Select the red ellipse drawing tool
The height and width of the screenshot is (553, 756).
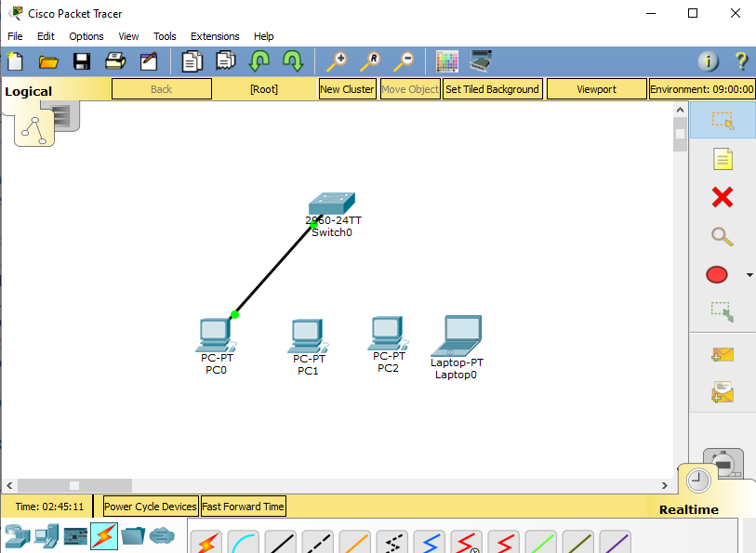tap(717, 274)
